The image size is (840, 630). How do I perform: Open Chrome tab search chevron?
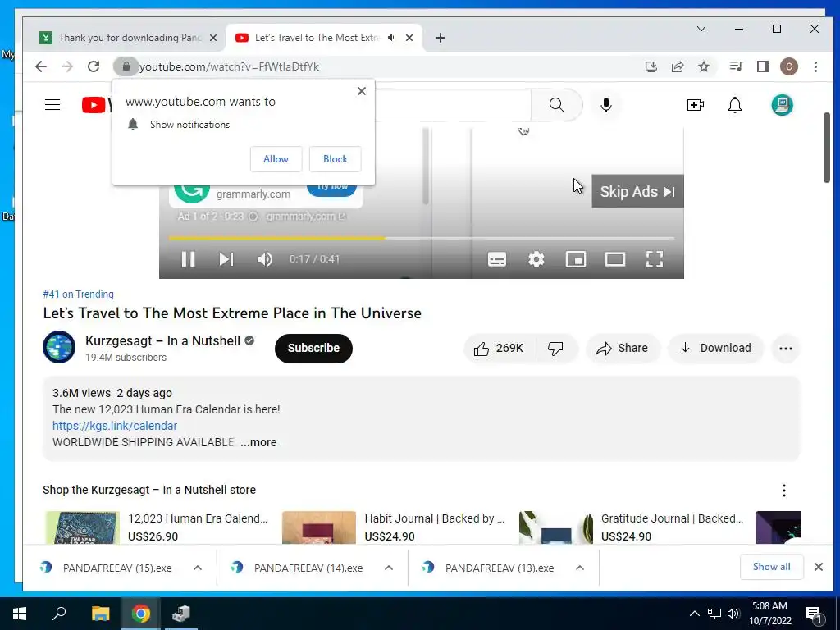pos(701,29)
